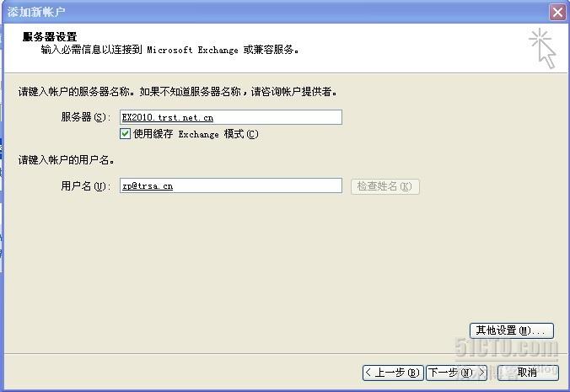The height and width of the screenshot is (392, 570).
Task: Toggle the cached Exchange mode checkbox
Action: pyautogui.click(x=125, y=134)
